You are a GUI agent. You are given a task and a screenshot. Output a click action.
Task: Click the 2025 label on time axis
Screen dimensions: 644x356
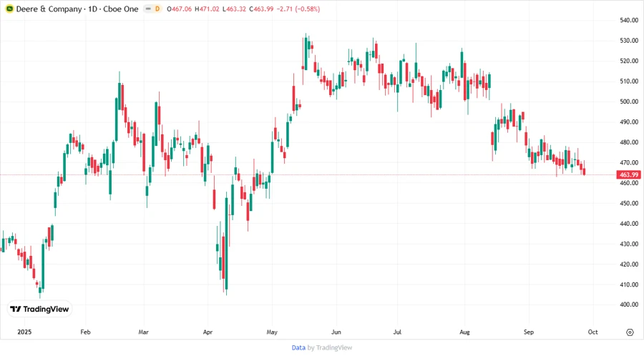[24, 332]
